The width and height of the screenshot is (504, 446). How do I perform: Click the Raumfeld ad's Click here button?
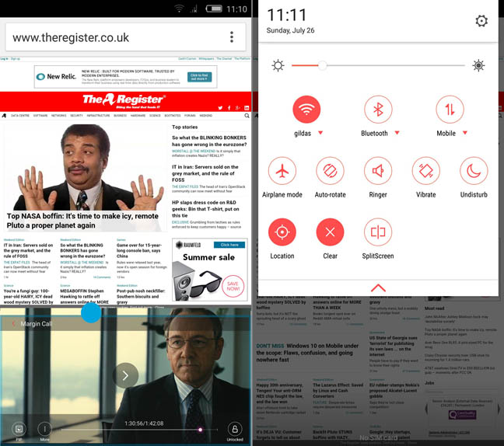[229, 245]
